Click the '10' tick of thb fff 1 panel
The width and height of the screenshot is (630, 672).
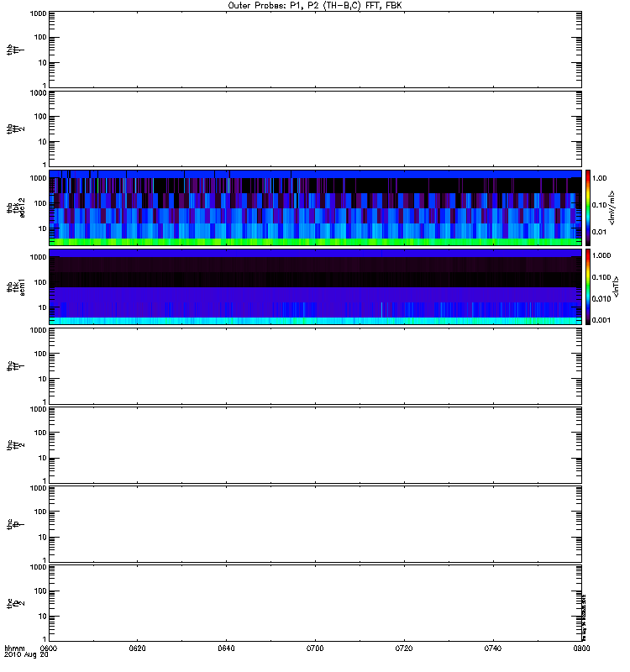click(x=43, y=63)
